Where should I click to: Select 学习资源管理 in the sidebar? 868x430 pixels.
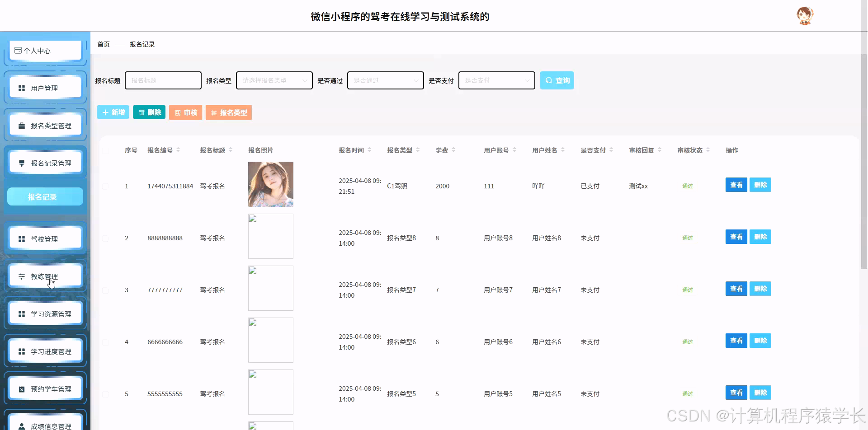45,313
